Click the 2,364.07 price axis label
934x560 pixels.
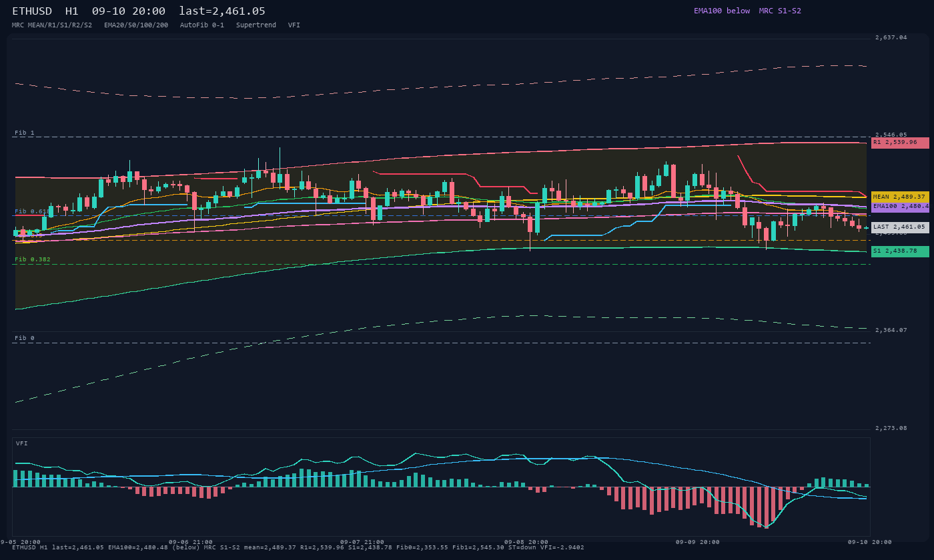pyautogui.click(x=891, y=330)
